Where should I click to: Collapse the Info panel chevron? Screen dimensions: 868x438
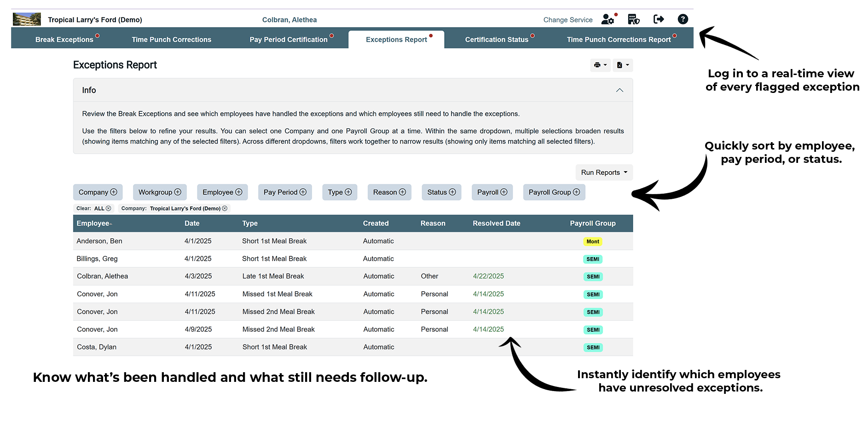pyautogui.click(x=619, y=90)
